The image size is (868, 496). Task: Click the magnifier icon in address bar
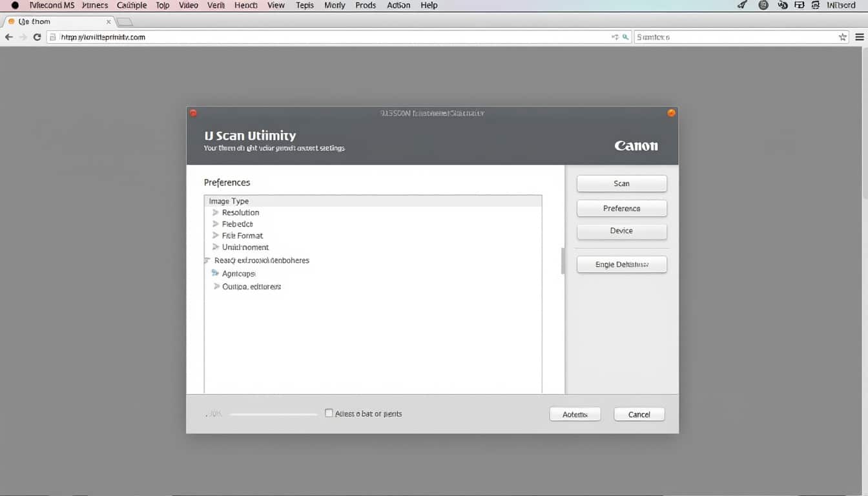625,37
